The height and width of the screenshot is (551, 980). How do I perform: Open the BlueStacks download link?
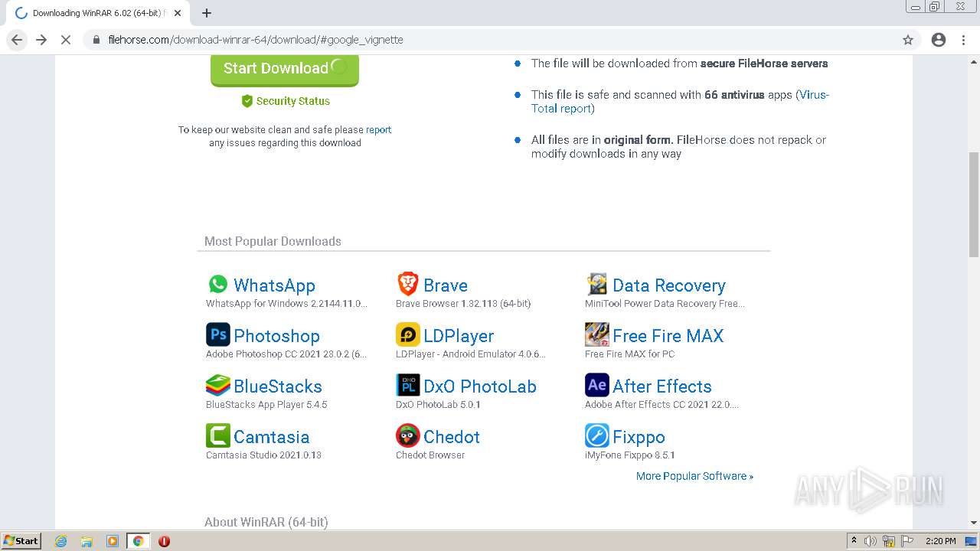click(x=278, y=386)
